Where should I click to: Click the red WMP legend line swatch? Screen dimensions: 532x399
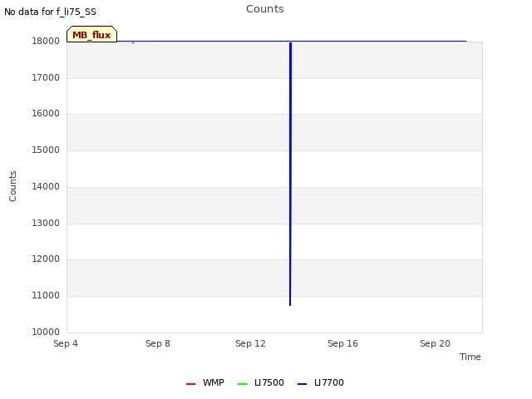point(190,384)
